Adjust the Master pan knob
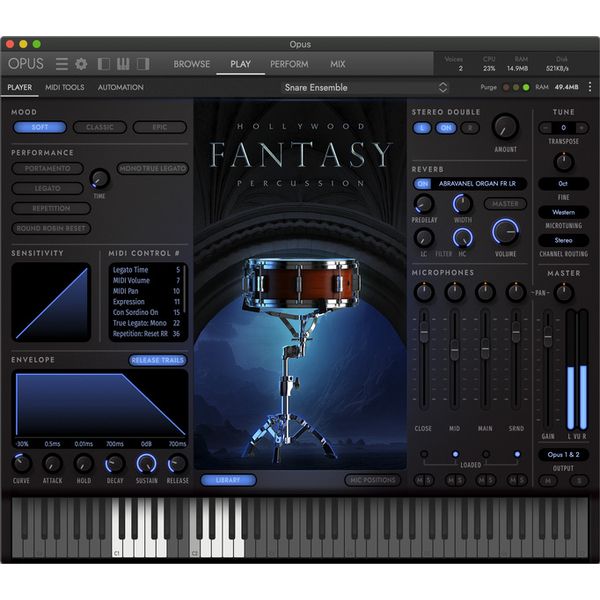600x600 pixels. pyautogui.click(x=564, y=292)
